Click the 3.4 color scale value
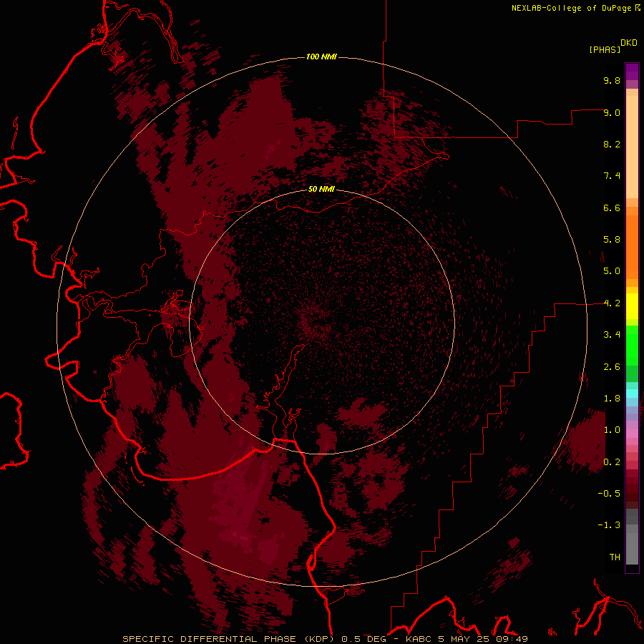 [612, 335]
